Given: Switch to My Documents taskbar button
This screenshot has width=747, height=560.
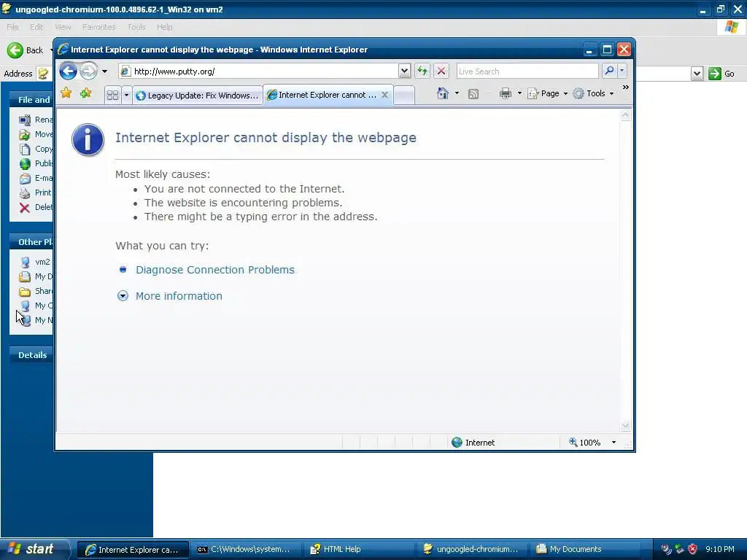Looking at the screenshot, I should tap(586, 550).
